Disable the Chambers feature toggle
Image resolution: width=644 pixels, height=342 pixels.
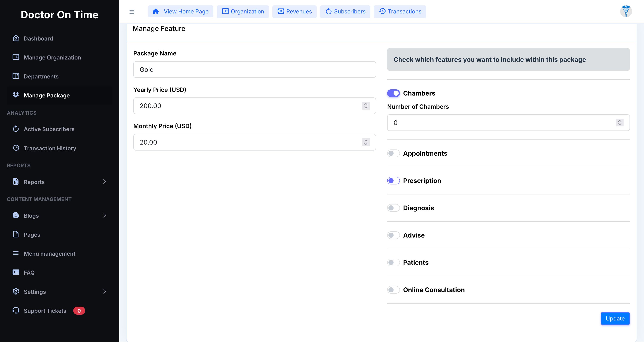[393, 93]
